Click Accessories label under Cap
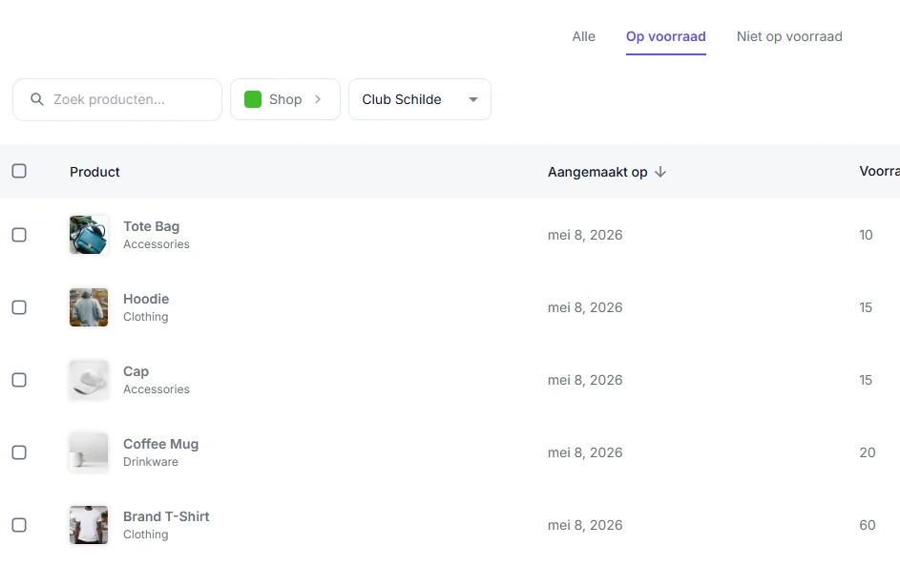Screen dimensions: 900x588 (x=157, y=389)
